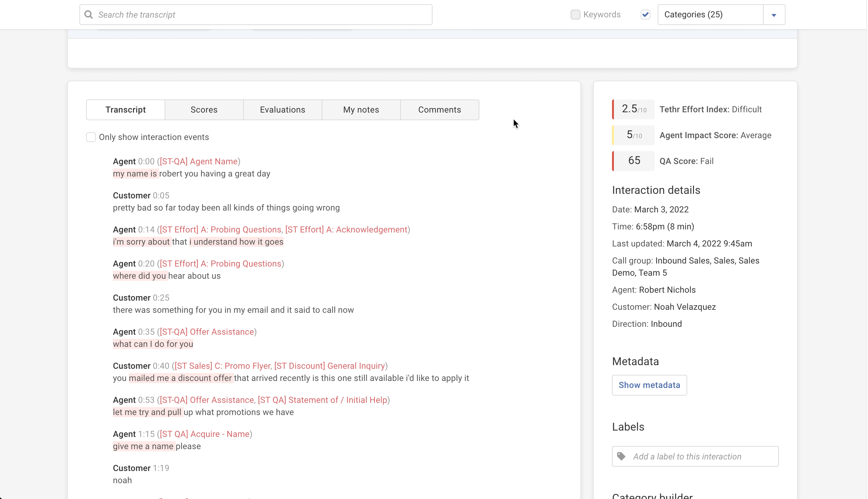Go to My notes tab
Image resolution: width=868 pixels, height=499 pixels.
coord(361,110)
